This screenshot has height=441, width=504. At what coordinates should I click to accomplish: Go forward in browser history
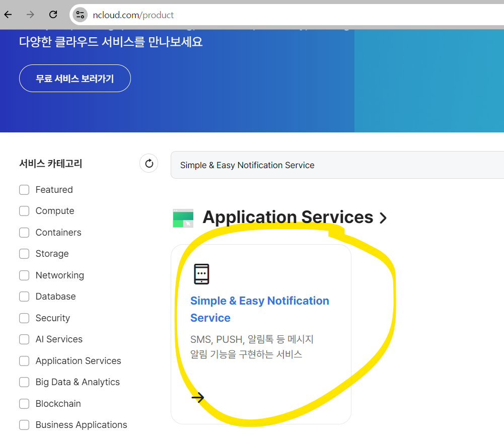tap(30, 15)
